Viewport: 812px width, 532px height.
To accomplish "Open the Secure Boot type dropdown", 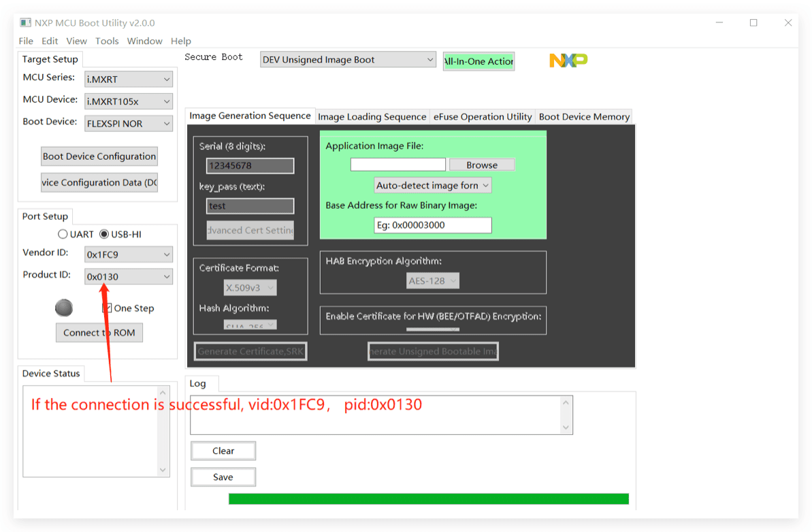I will (x=348, y=59).
